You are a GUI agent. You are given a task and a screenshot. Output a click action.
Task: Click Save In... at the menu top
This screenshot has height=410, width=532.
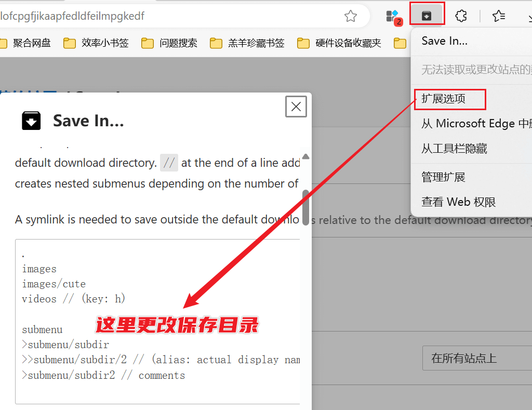tap(445, 39)
